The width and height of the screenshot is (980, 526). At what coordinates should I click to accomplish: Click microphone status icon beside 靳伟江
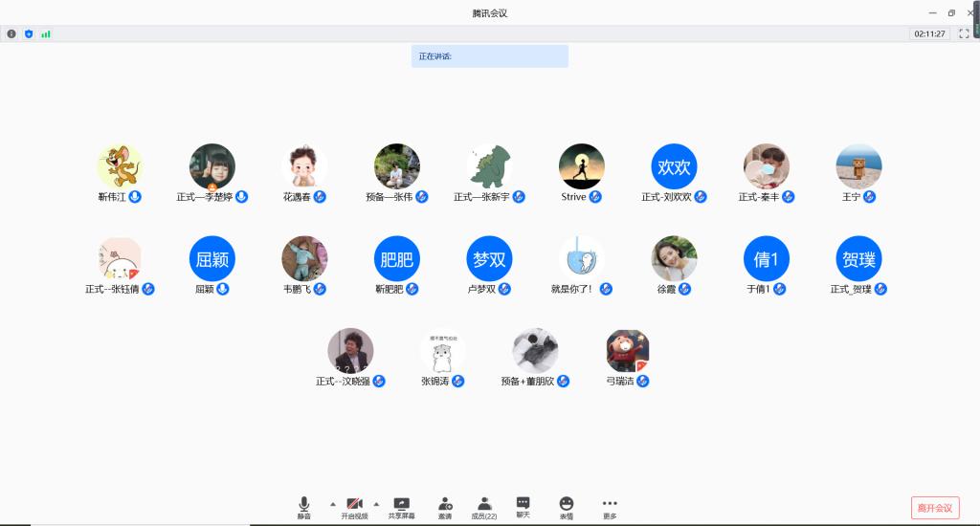pos(135,197)
